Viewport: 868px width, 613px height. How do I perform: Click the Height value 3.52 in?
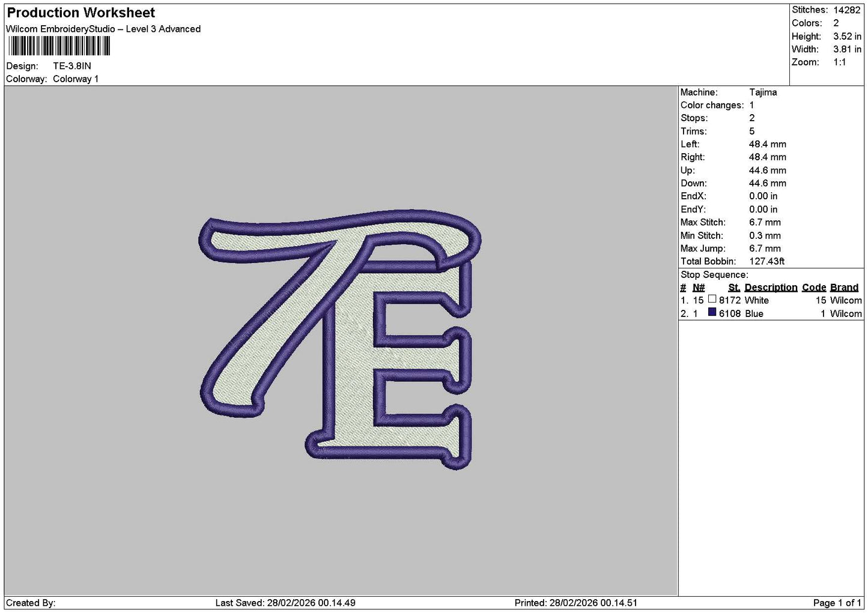tap(847, 36)
